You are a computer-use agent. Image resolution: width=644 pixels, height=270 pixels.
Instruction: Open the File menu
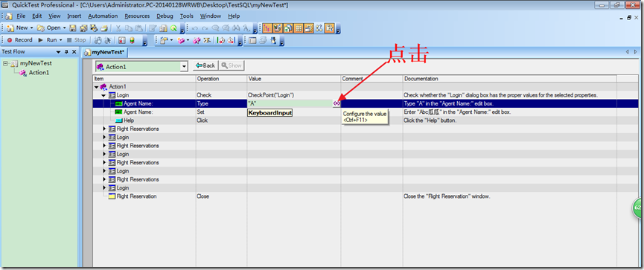pos(21,16)
